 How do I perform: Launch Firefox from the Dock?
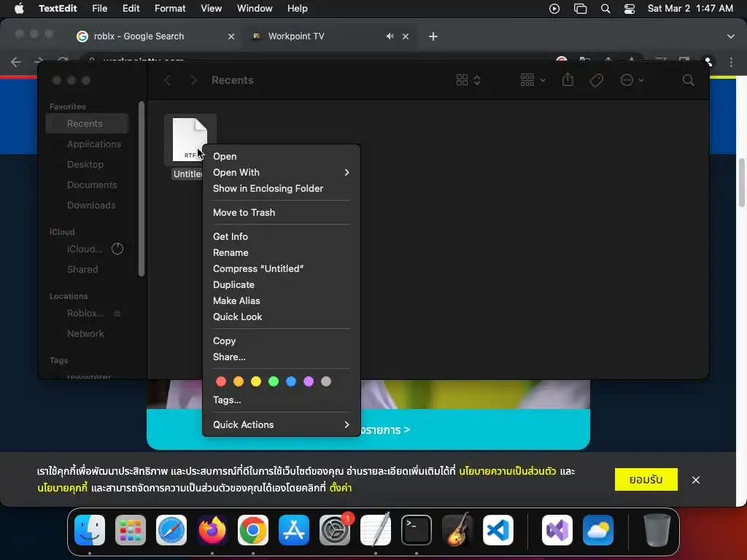[212, 530]
